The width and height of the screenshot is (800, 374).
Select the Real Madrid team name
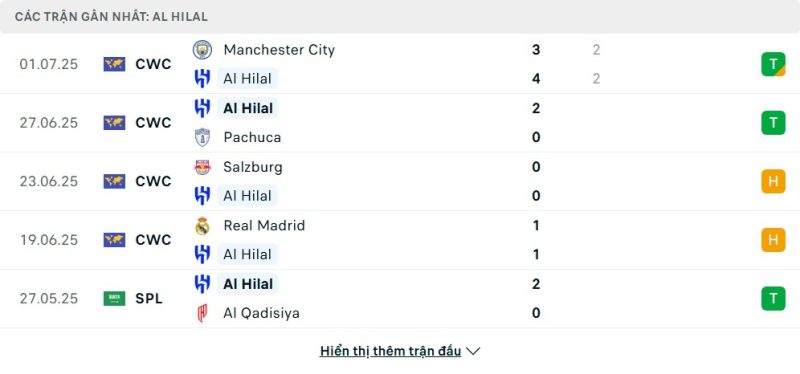[264, 226]
